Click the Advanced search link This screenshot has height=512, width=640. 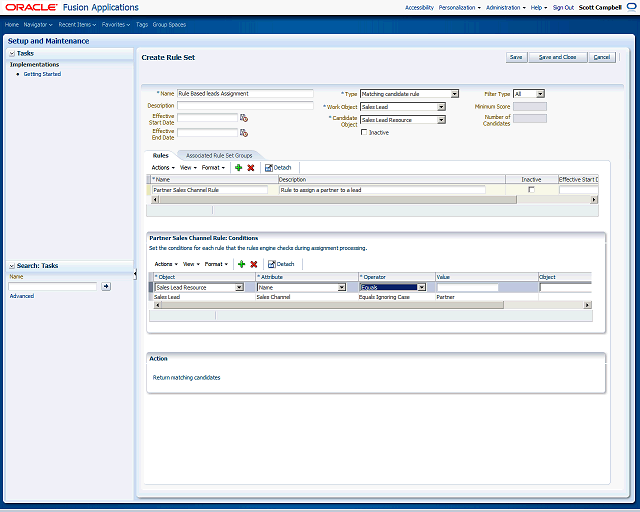pyautogui.click(x=22, y=296)
